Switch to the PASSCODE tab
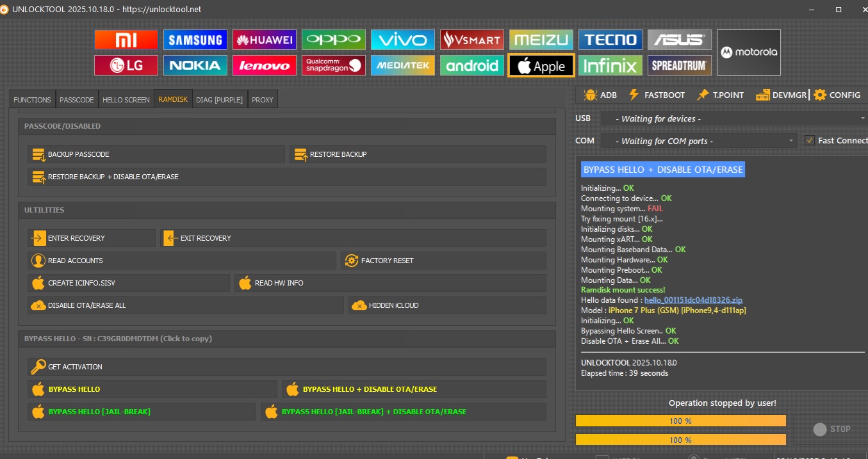868x459 pixels. [77, 99]
